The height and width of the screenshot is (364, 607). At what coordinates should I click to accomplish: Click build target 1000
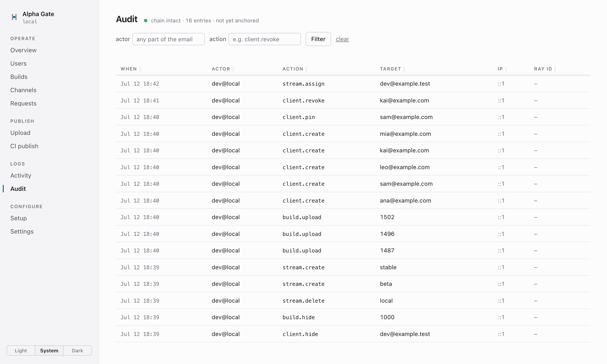tap(387, 317)
